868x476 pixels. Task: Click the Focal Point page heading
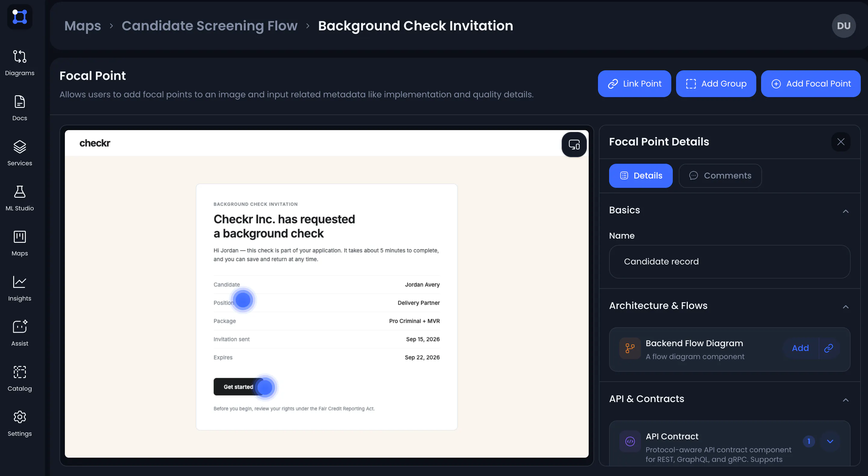click(92, 76)
